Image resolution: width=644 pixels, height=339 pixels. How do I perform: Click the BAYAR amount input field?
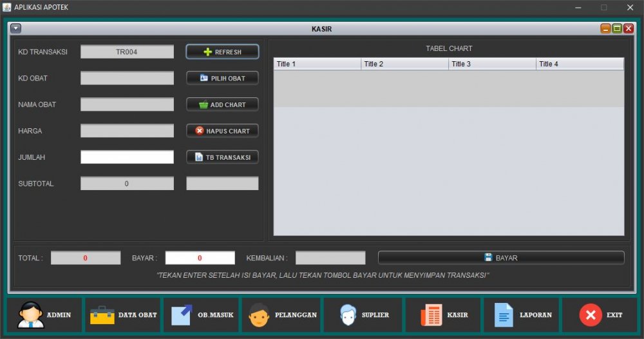tap(200, 258)
